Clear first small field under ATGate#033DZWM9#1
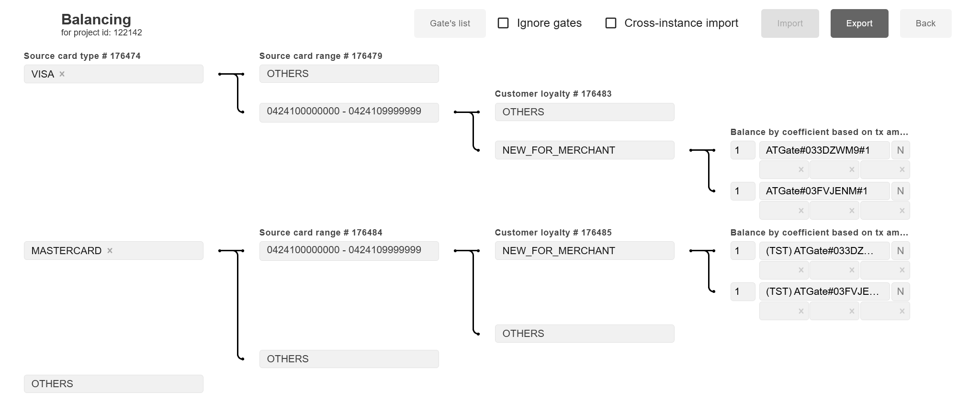The height and width of the screenshot is (414, 980). pyautogui.click(x=800, y=170)
